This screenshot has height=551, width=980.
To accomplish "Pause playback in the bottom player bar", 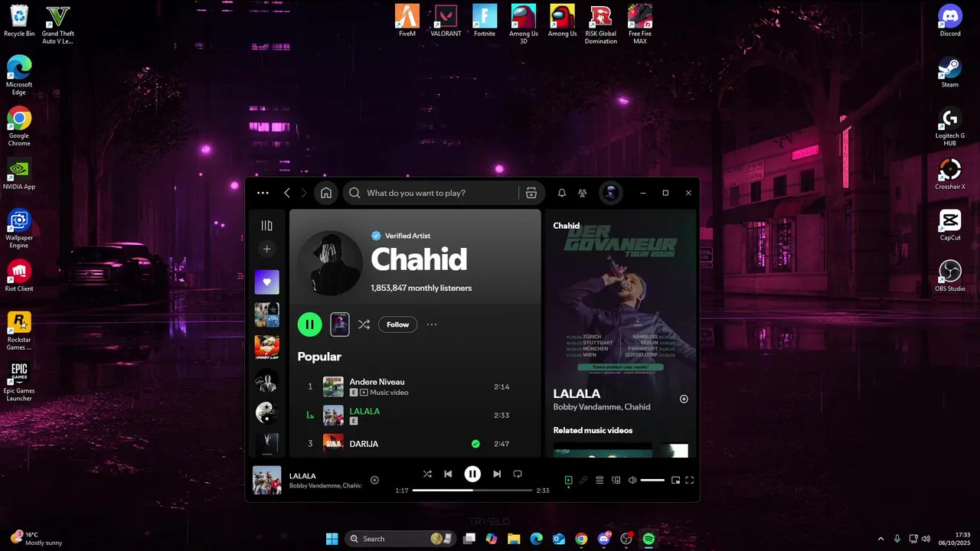I will click(x=472, y=474).
